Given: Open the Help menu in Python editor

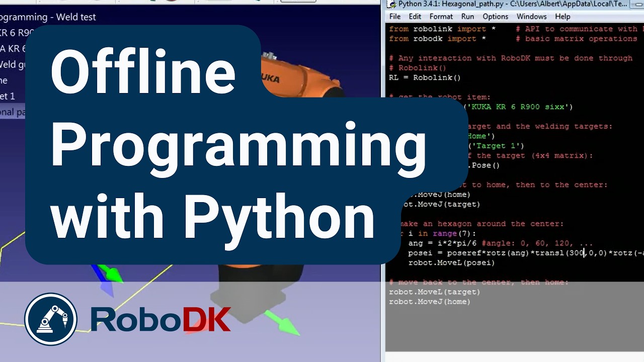Looking at the screenshot, I should point(562,17).
